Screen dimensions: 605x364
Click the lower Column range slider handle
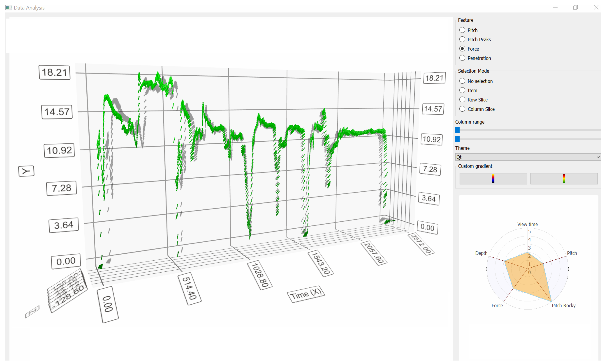[x=457, y=139]
